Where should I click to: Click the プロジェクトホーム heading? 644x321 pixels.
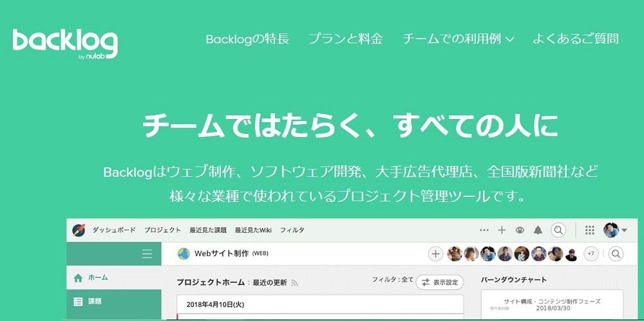click(211, 282)
